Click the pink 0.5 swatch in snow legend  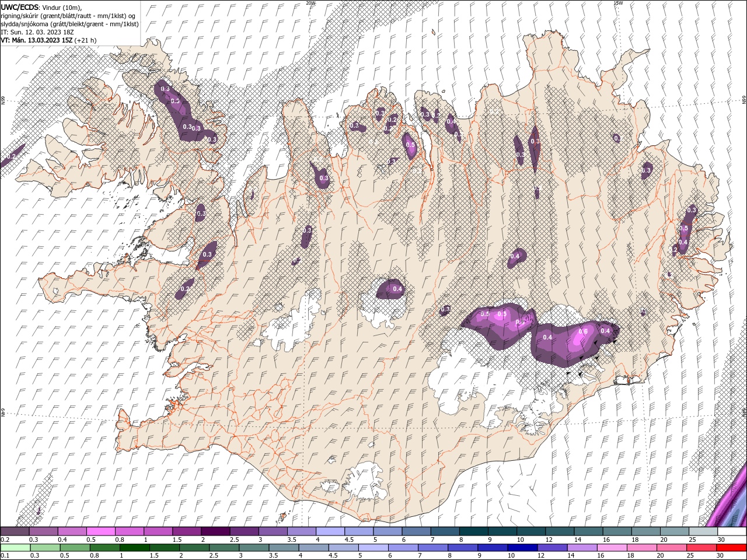[101, 531]
